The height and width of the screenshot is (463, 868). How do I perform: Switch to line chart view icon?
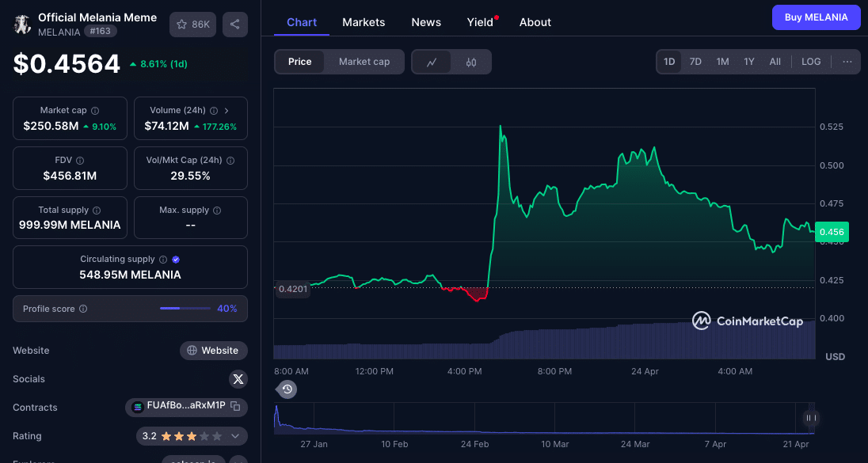point(432,62)
